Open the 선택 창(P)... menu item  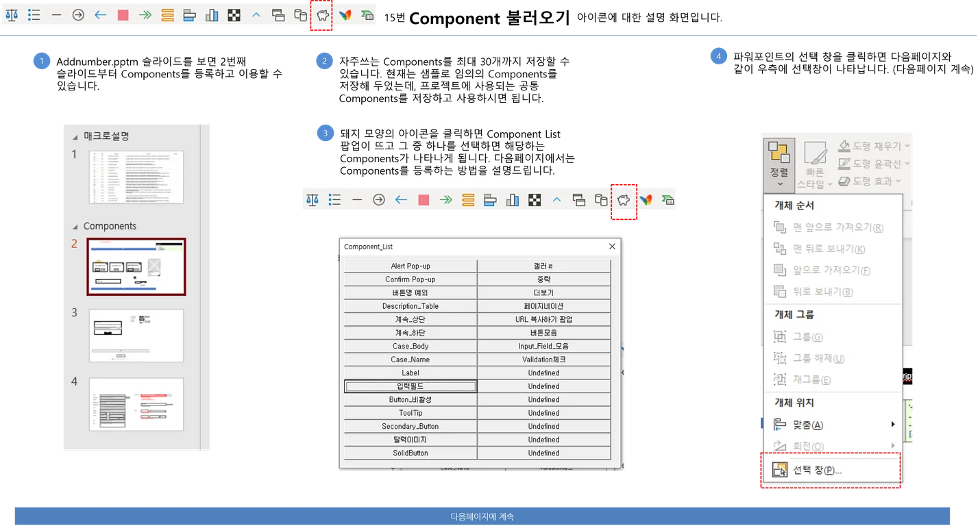[833, 470]
